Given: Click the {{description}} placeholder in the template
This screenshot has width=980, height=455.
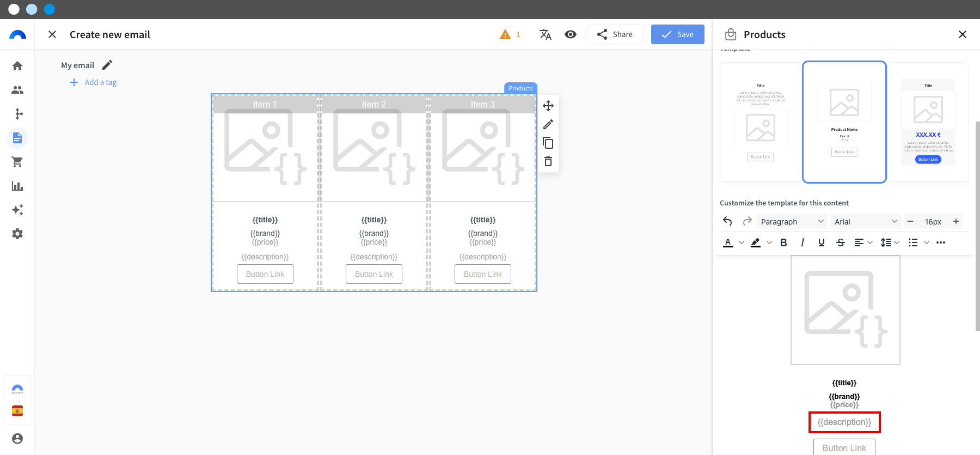Looking at the screenshot, I should tap(844, 422).
